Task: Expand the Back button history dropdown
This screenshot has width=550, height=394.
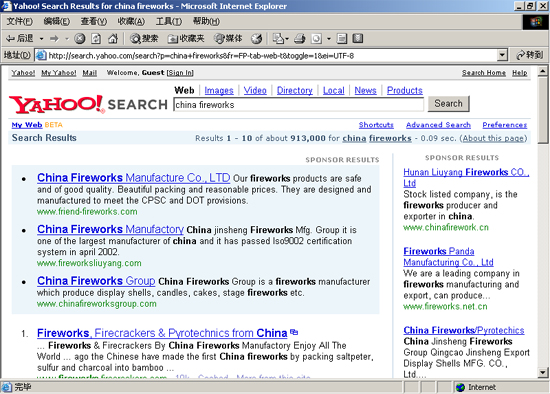Action: [x=41, y=39]
